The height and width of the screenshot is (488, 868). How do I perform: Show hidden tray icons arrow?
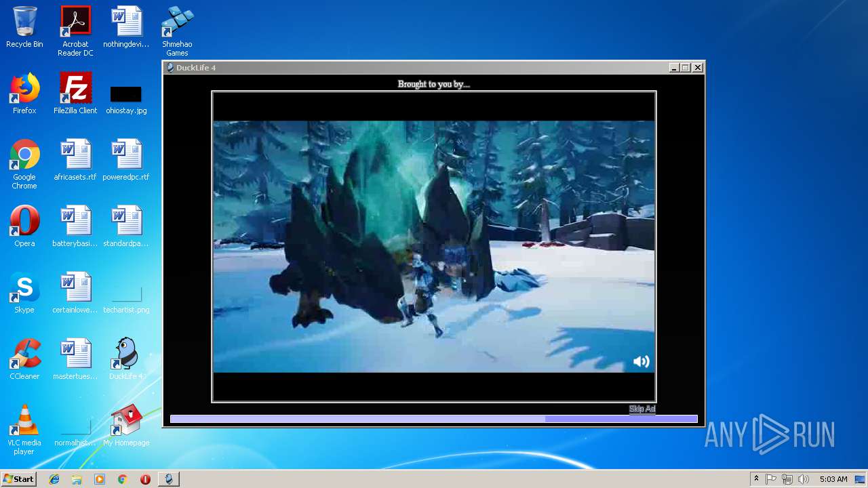click(x=756, y=479)
